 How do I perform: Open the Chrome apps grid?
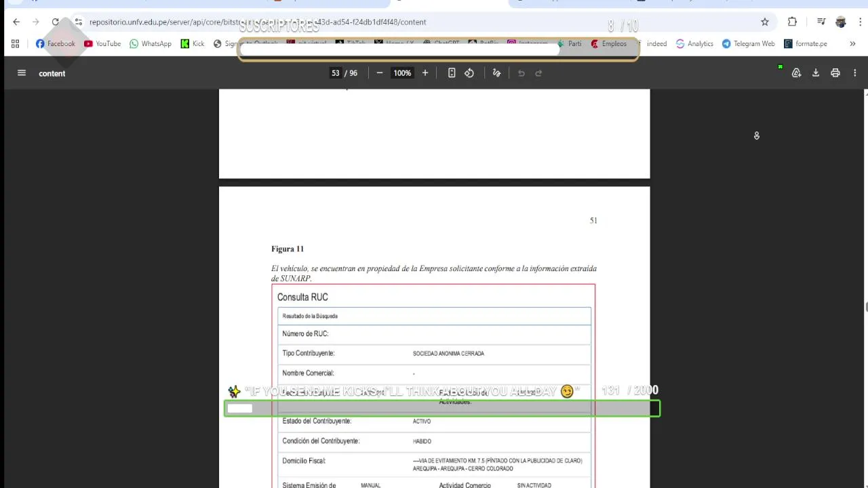click(15, 43)
